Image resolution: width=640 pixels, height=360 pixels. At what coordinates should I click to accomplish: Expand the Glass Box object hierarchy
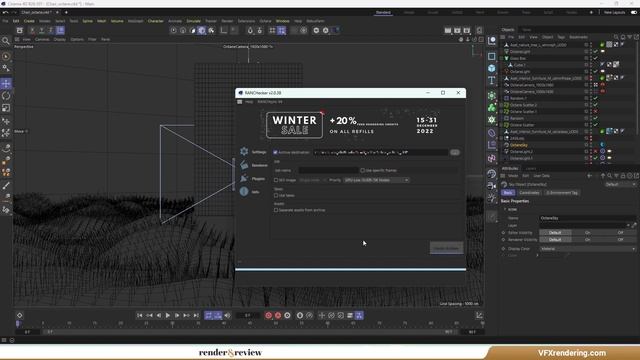point(502,58)
